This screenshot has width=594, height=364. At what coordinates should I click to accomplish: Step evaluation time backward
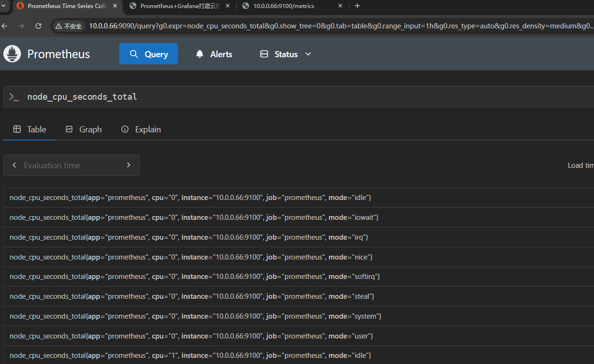pyautogui.click(x=14, y=165)
